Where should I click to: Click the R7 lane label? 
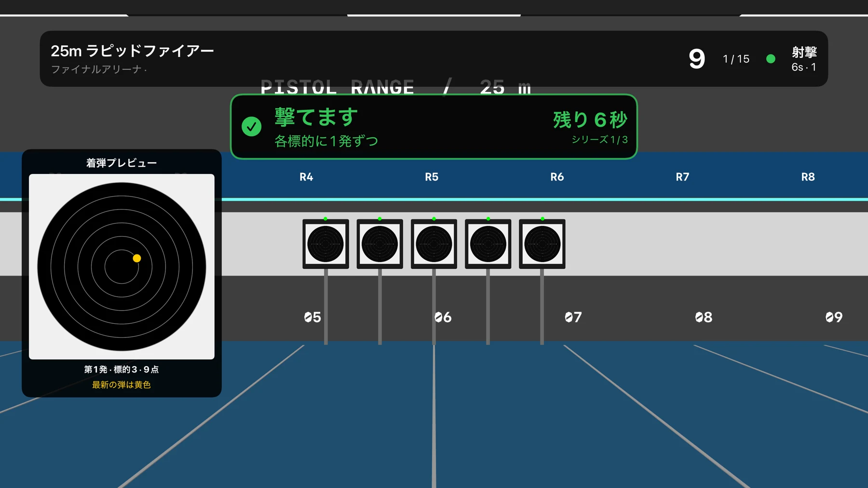click(x=682, y=177)
